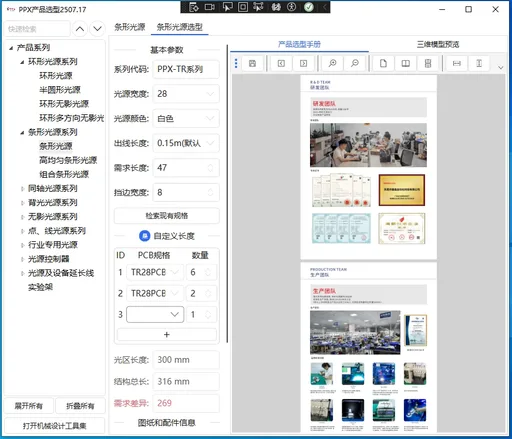Jump to next search result with down arrow
512x439 pixels.
97,29
